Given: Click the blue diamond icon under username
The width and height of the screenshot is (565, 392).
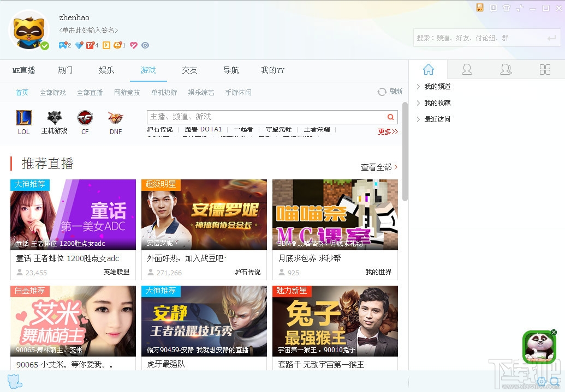Looking at the screenshot, I should click(x=79, y=45).
